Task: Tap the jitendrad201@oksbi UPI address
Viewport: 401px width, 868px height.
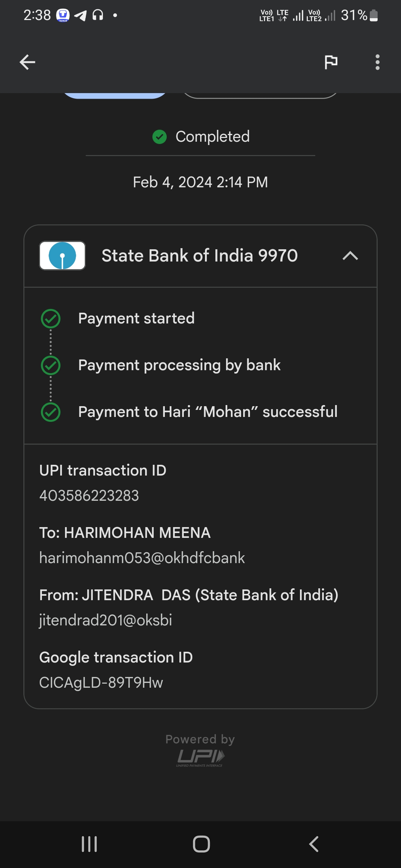Action: click(105, 620)
